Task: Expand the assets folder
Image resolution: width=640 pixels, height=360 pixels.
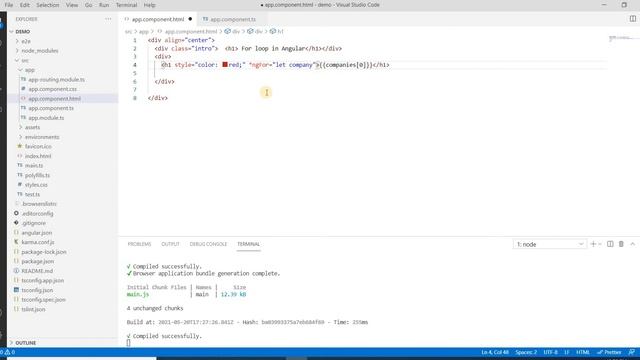Action: [32, 127]
